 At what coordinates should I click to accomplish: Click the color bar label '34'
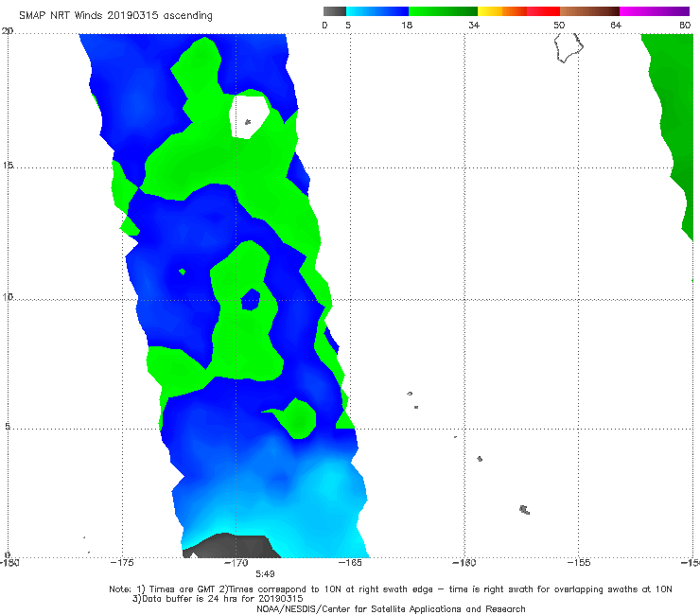point(474,25)
